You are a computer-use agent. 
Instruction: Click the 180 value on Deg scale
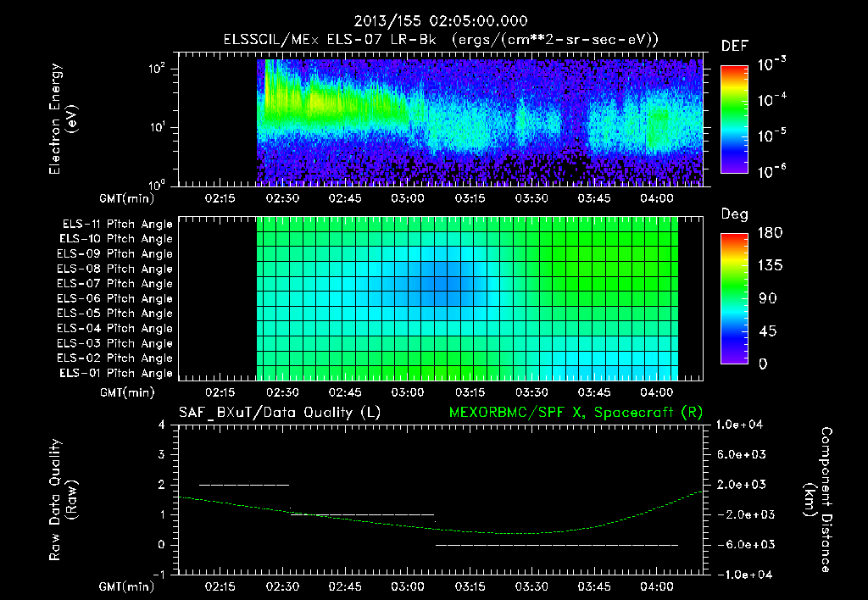[x=770, y=233]
